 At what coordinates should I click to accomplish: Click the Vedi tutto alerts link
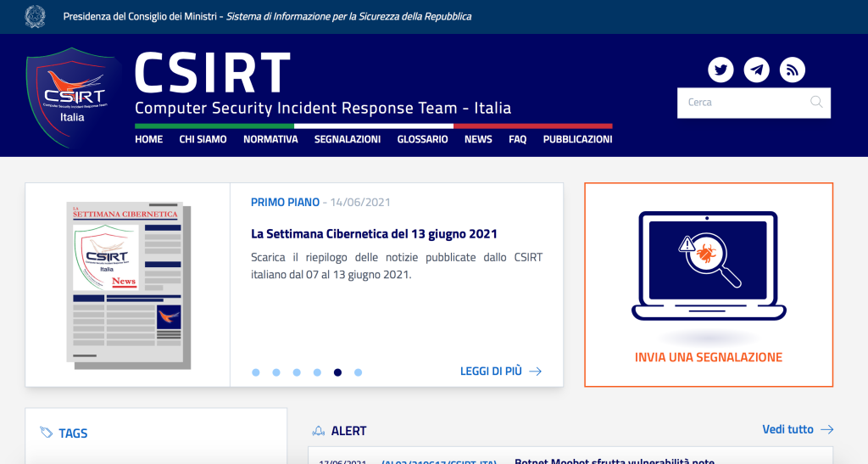pyautogui.click(x=787, y=430)
